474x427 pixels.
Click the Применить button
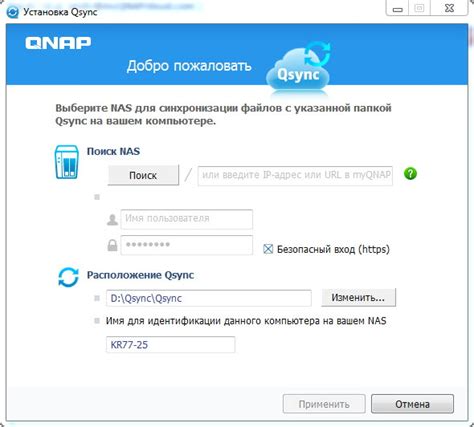click(x=324, y=404)
